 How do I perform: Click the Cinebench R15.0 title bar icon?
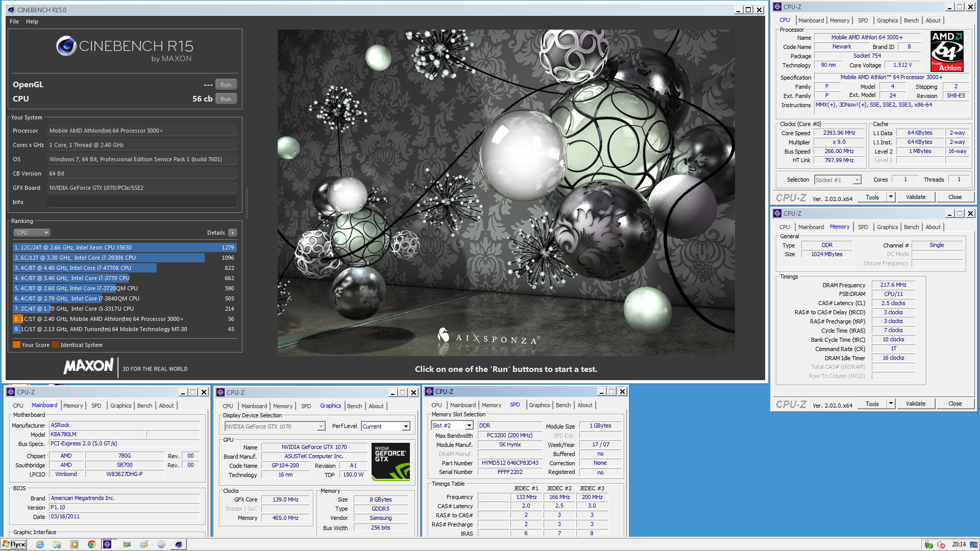(x=11, y=10)
